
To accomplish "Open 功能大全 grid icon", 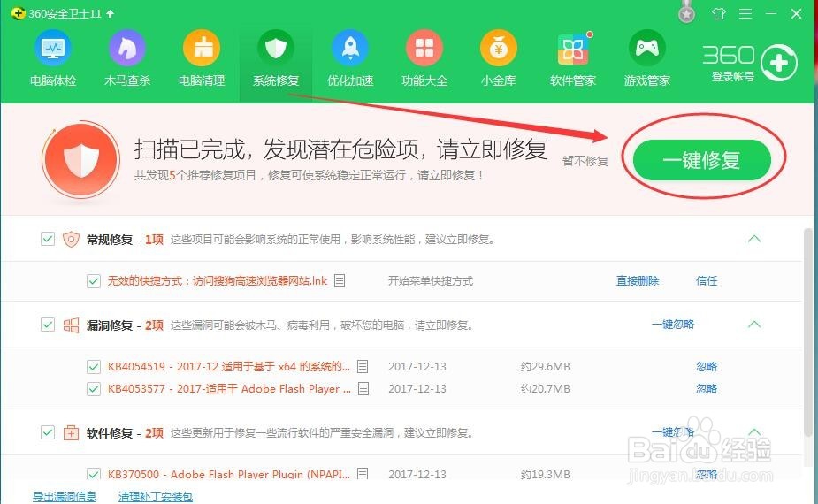I will click(x=424, y=48).
